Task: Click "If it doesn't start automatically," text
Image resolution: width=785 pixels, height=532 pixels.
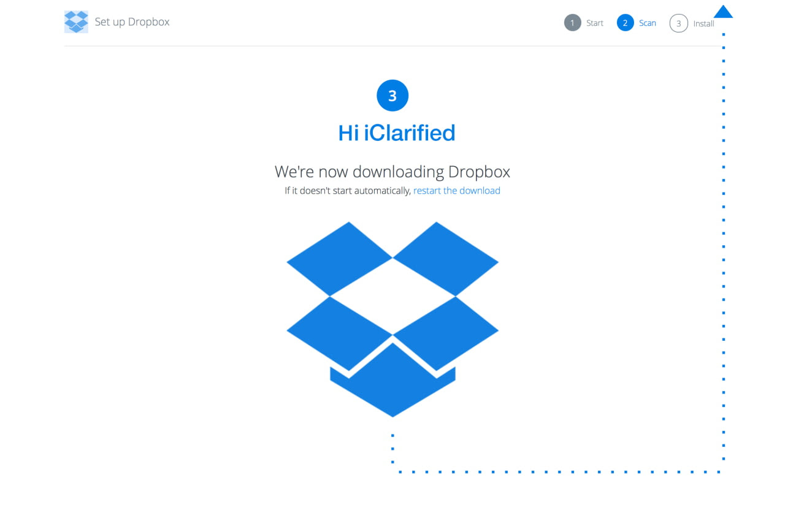Action: click(x=348, y=191)
